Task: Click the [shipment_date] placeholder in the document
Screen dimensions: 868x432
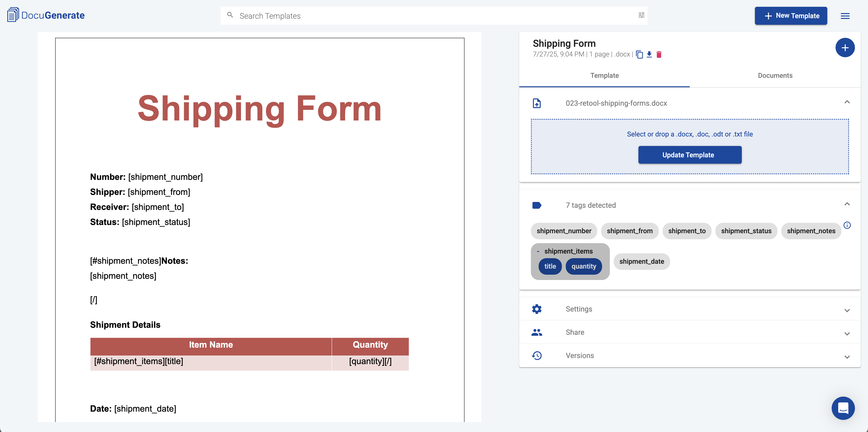Action: [x=145, y=409]
